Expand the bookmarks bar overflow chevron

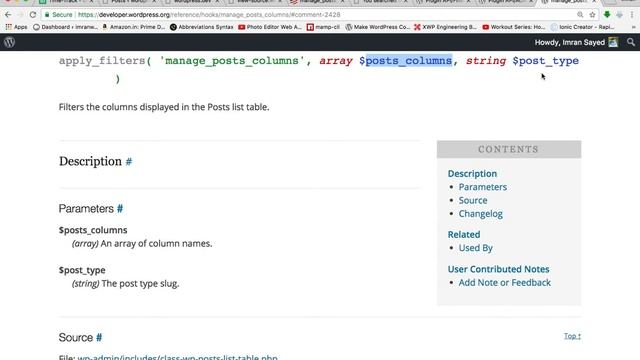[633, 27]
